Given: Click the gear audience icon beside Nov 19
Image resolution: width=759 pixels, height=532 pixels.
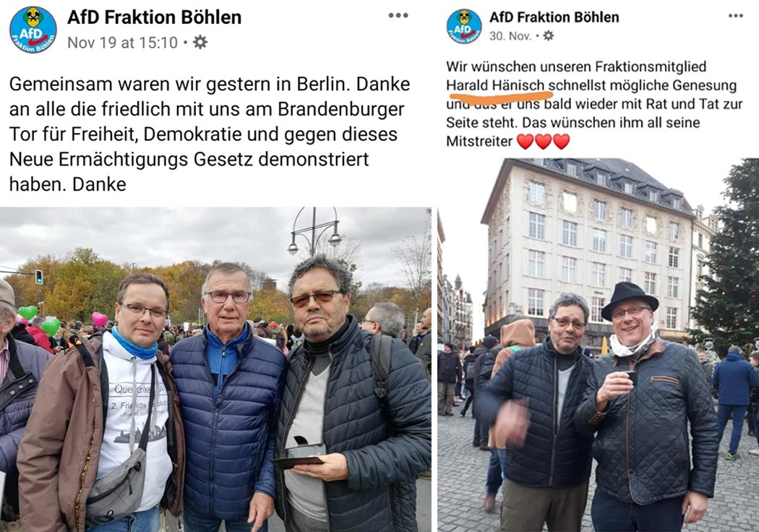Looking at the screenshot, I should pos(200,43).
